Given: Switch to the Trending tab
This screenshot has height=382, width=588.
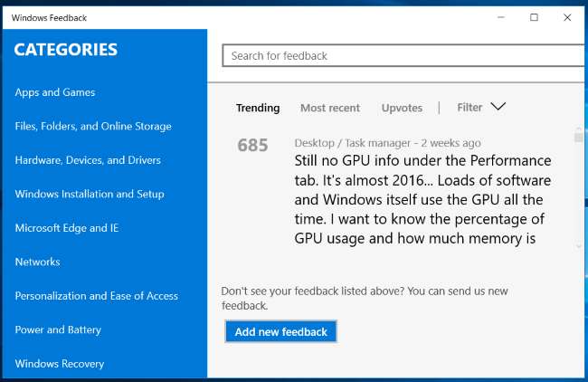Looking at the screenshot, I should (x=258, y=108).
